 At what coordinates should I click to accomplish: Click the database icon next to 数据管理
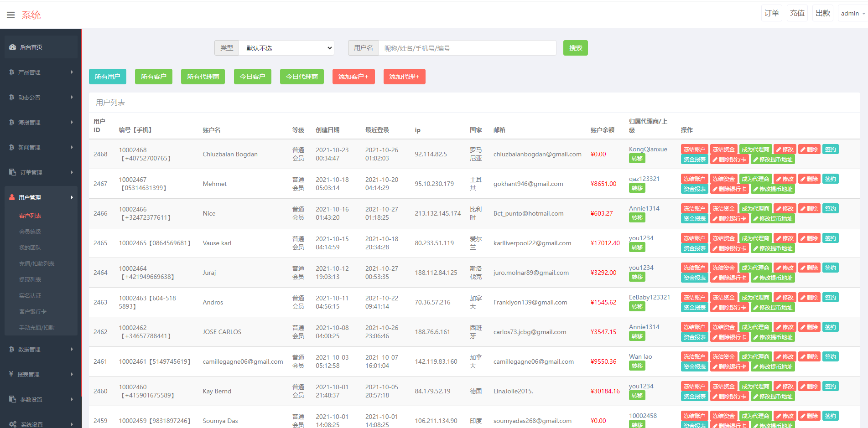(x=11, y=349)
